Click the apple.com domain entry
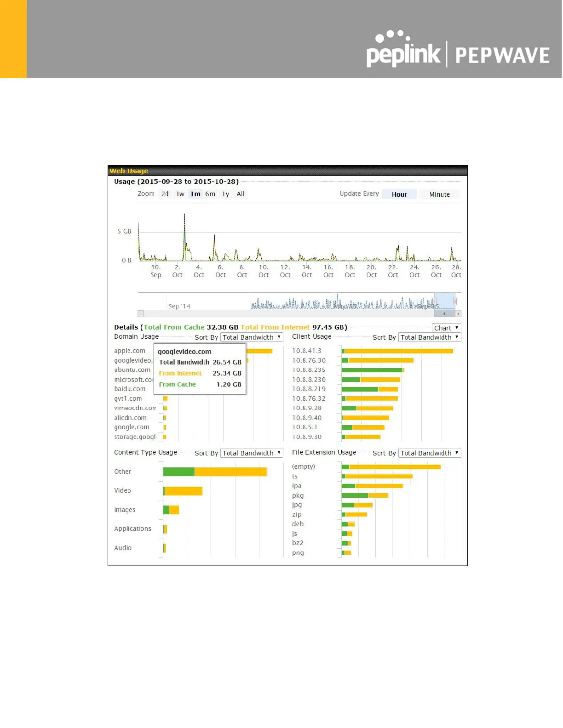The height and width of the screenshot is (728, 563). point(130,351)
